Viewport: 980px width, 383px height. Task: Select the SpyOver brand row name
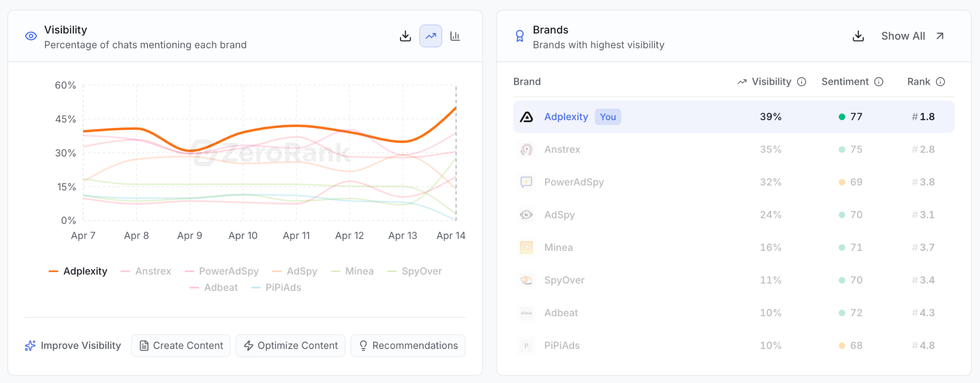(x=564, y=280)
